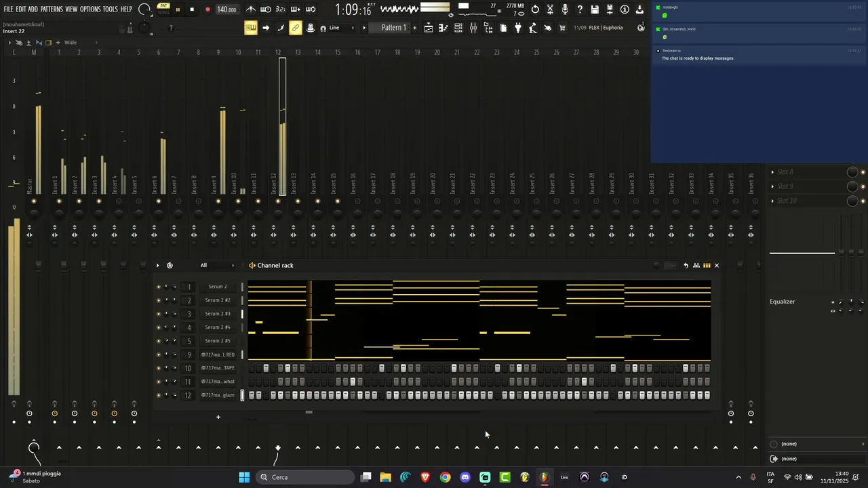Open Discord from the taskbar
868x488 pixels.
pyautogui.click(x=465, y=477)
